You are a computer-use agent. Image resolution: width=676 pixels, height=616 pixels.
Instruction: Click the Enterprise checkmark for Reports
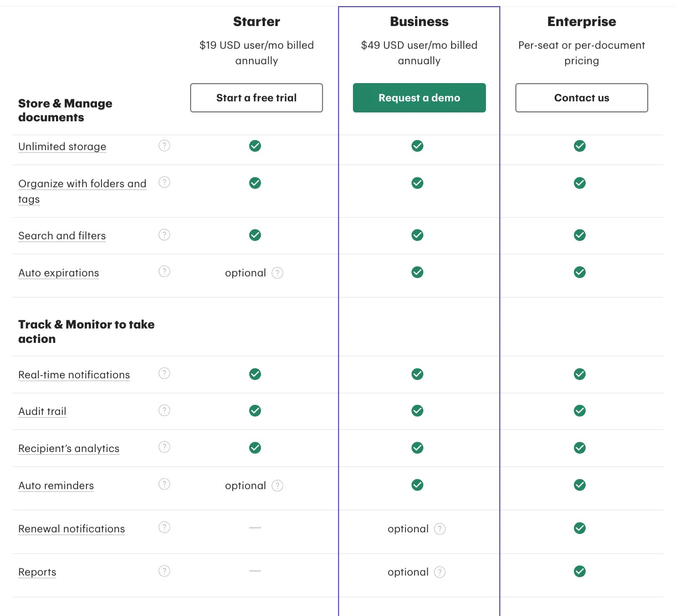580,572
